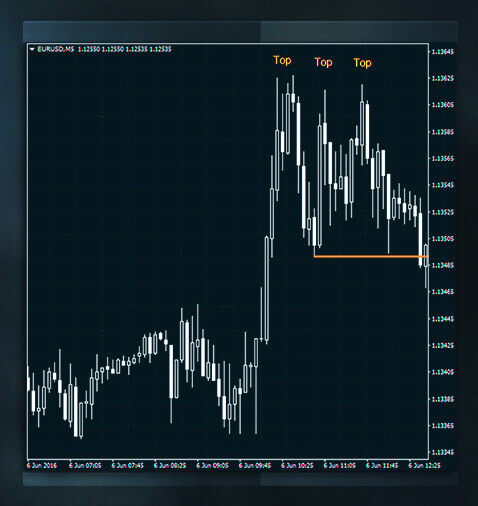Screen dimensions: 478x506
Task: Click the tall breakout candle near 09:45
Action: 267,289
